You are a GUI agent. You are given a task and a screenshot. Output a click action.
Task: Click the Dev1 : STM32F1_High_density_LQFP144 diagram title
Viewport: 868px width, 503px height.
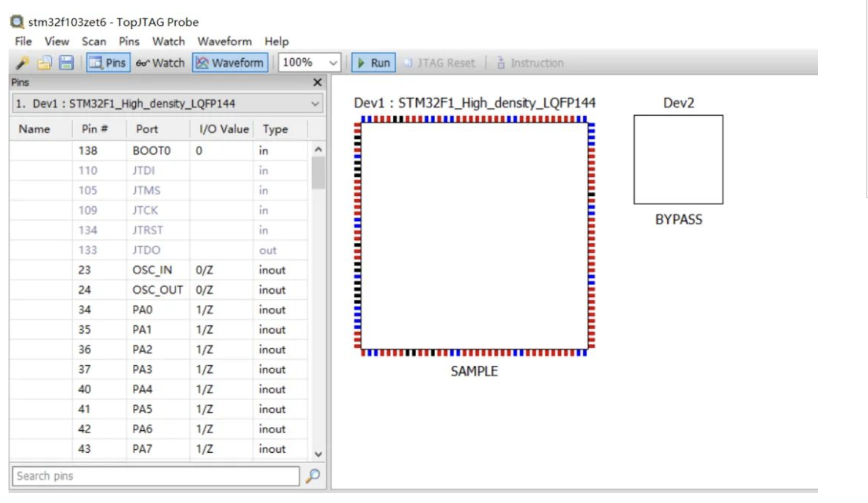[x=475, y=103]
